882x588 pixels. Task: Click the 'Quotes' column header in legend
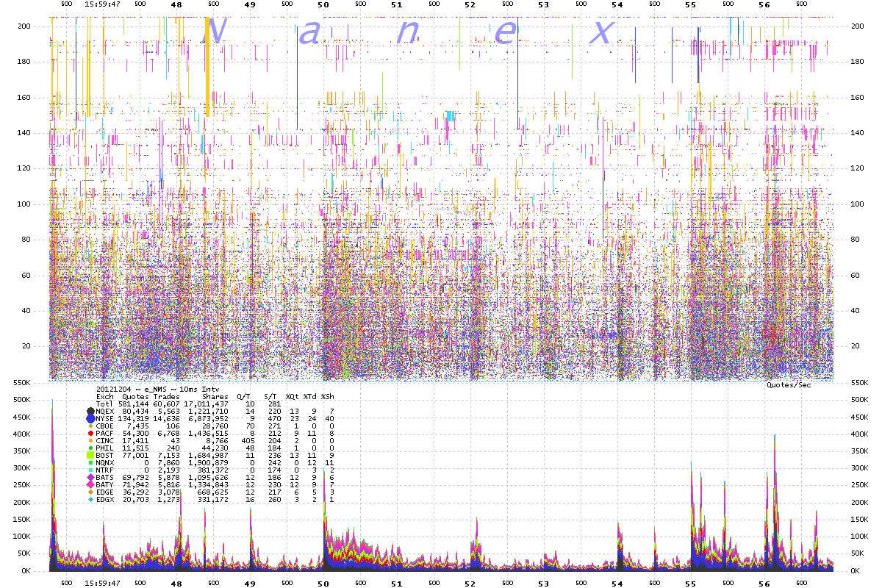click(x=135, y=396)
